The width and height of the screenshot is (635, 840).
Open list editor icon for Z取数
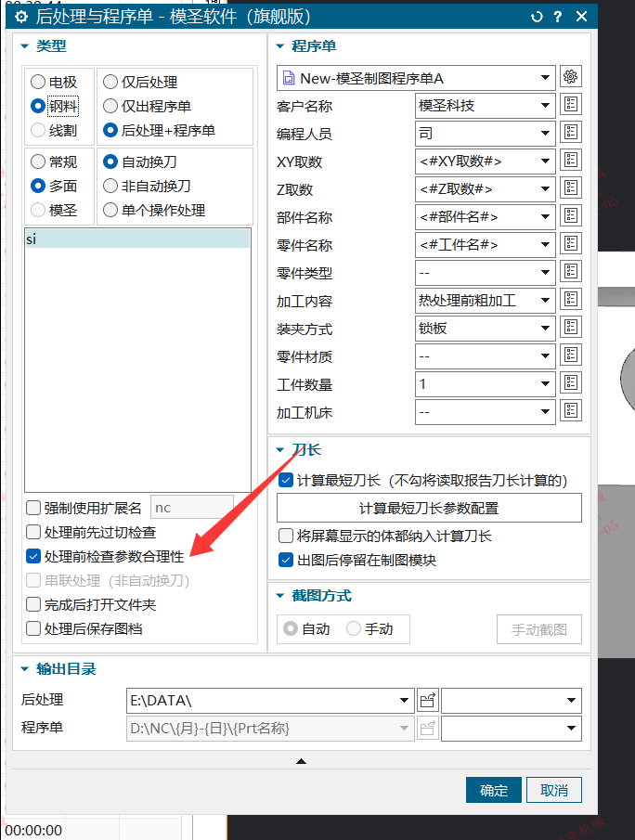(570, 188)
